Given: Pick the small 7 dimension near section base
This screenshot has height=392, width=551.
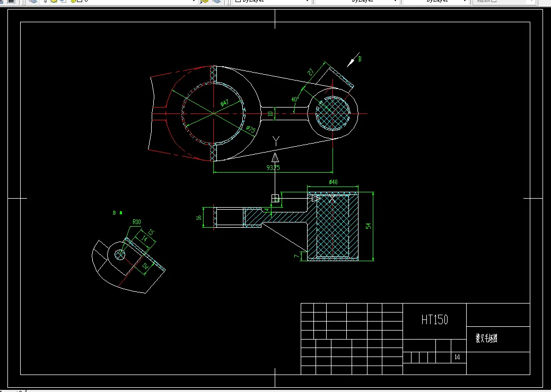Looking at the screenshot, I should (296, 256).
